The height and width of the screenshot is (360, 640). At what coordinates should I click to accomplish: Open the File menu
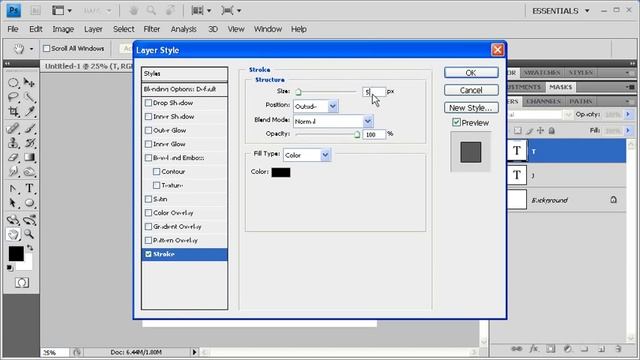tap(13, 29)
